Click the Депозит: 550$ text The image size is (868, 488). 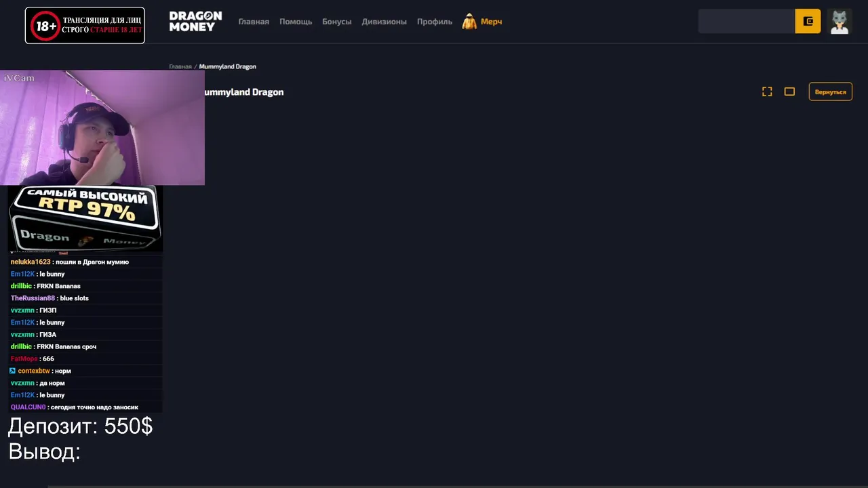coord(80,426)
